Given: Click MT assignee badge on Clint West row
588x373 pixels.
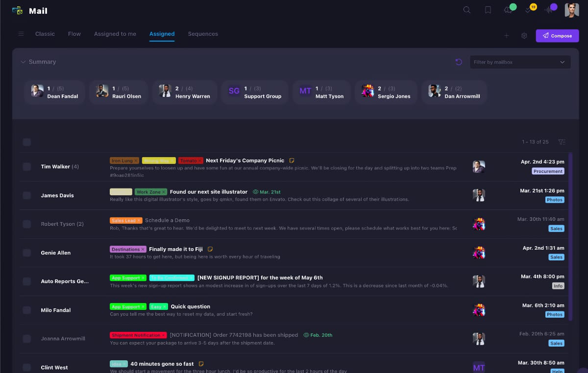Looking at the screenshot, I should pos(479,367).
